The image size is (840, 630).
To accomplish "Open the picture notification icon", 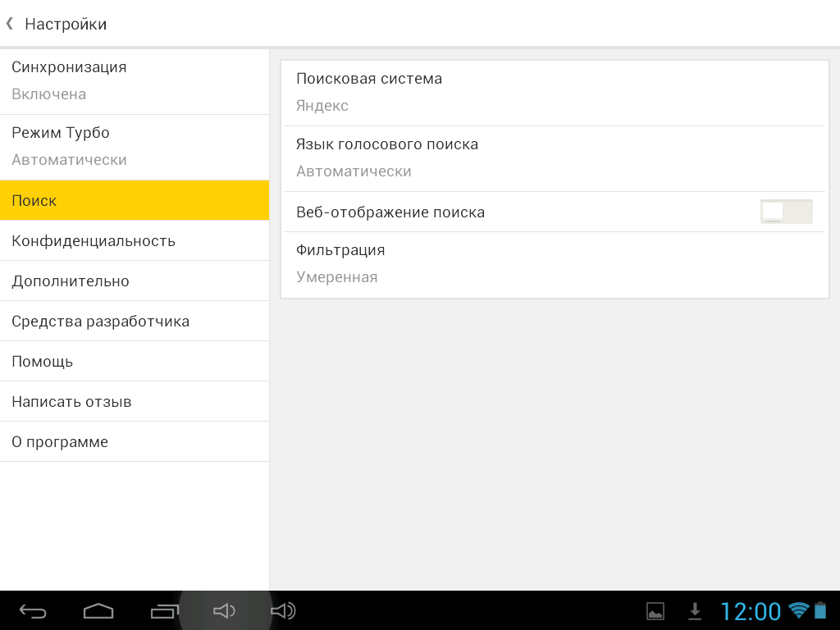I will [655, 610].
